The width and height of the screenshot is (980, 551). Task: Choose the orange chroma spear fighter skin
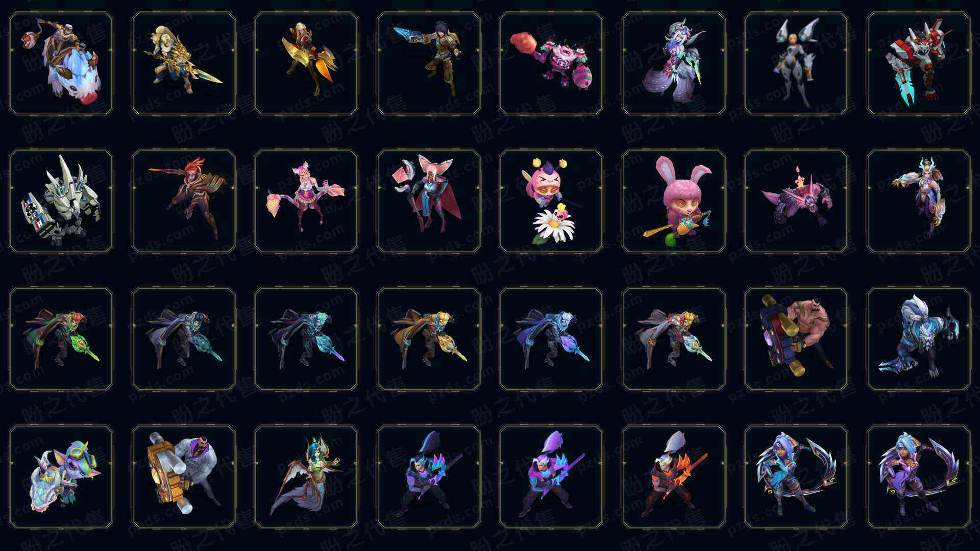coord(674,477)
